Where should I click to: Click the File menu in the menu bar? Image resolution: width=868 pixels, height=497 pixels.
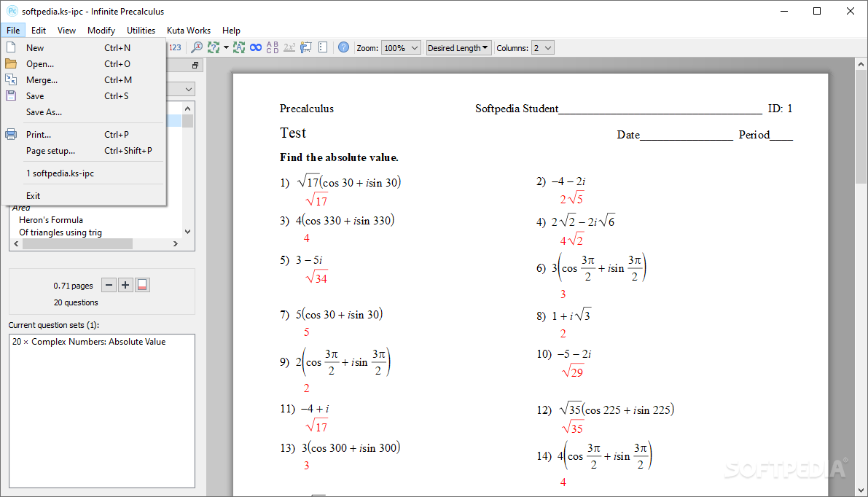tap(13, 31)
